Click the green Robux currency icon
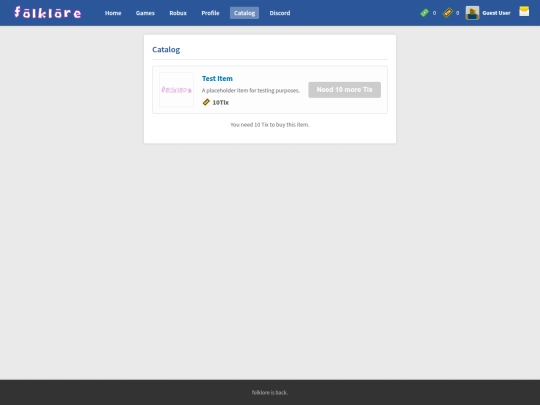The image size is (540, 405). tap(424, 13)
